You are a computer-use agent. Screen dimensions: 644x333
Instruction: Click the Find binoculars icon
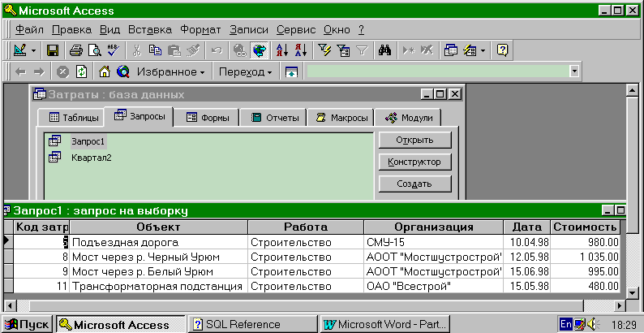coord(384,50)
